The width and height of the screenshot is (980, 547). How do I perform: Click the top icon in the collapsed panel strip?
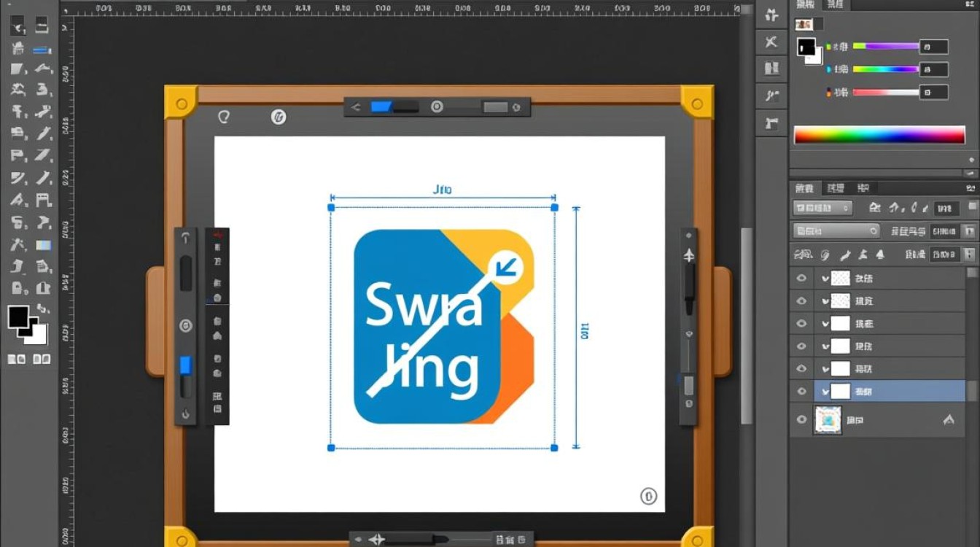[771, 15]
